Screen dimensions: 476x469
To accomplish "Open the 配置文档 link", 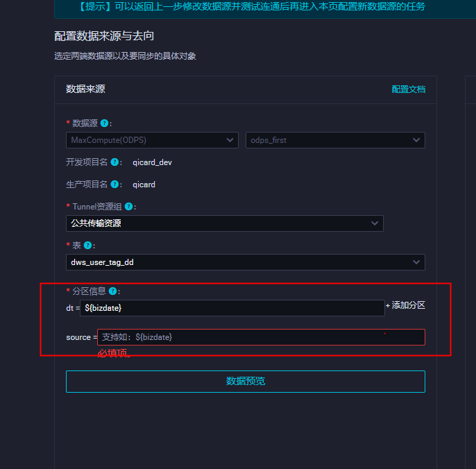I will (408, 89).
